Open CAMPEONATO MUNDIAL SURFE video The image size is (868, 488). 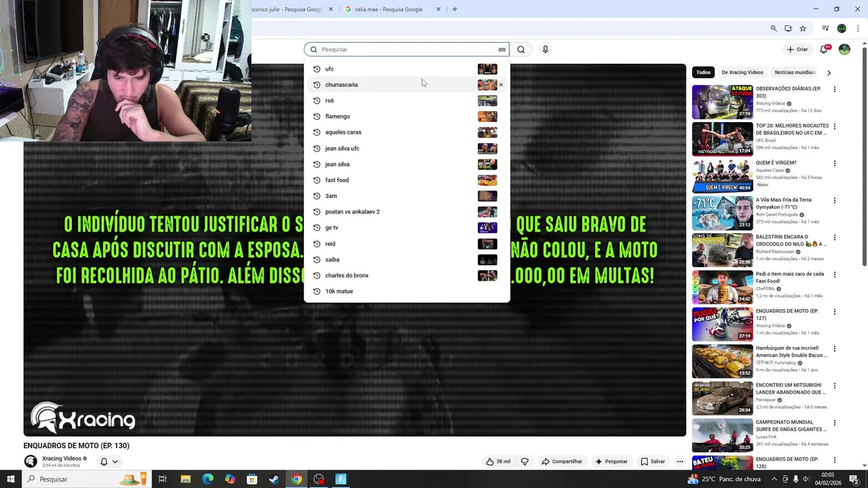tap(722, 435)
